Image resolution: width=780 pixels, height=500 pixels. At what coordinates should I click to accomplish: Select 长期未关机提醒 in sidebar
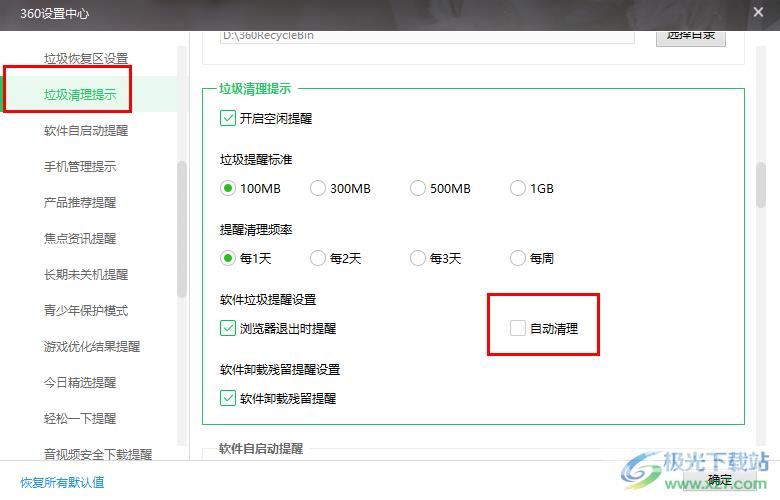click(x=86, y=275)
